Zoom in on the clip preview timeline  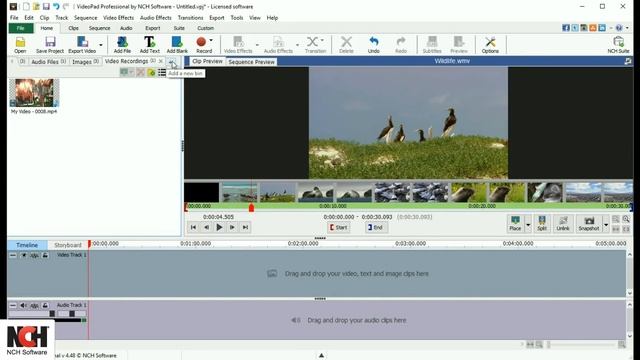(626, 220)
